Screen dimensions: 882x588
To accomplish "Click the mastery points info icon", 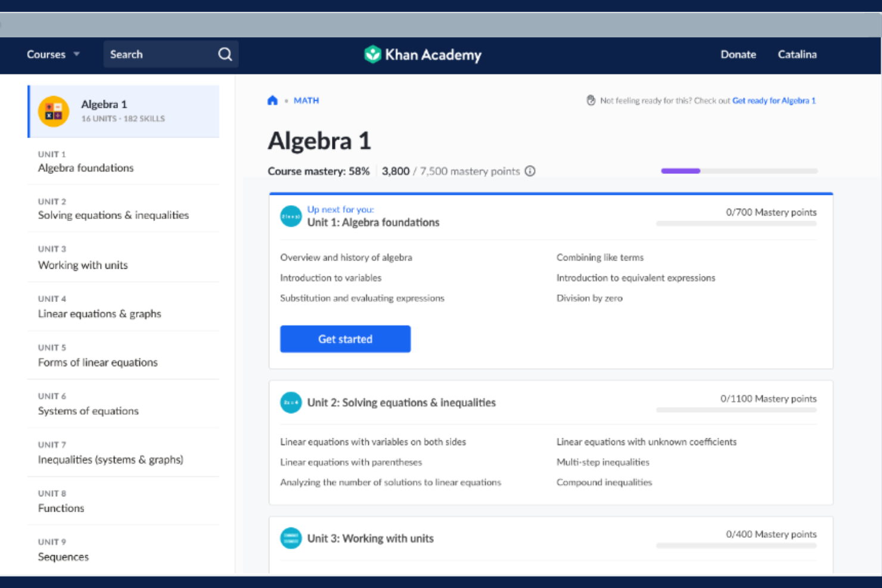I will click(530, 171).
